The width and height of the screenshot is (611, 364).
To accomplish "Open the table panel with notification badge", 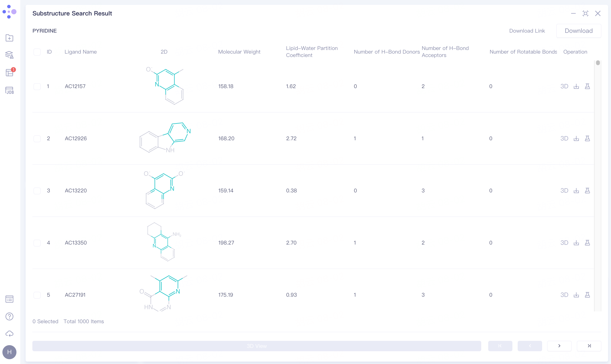I will coord(9,73).
